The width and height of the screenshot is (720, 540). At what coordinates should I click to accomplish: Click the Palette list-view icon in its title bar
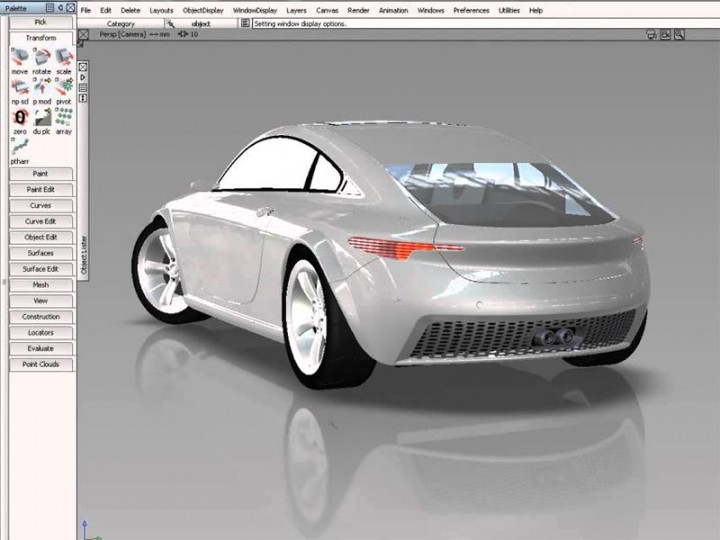coord(50,8)
